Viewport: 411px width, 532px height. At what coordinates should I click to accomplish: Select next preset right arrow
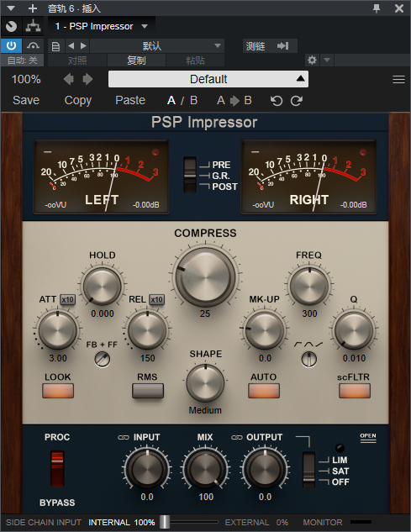point(87,79)
